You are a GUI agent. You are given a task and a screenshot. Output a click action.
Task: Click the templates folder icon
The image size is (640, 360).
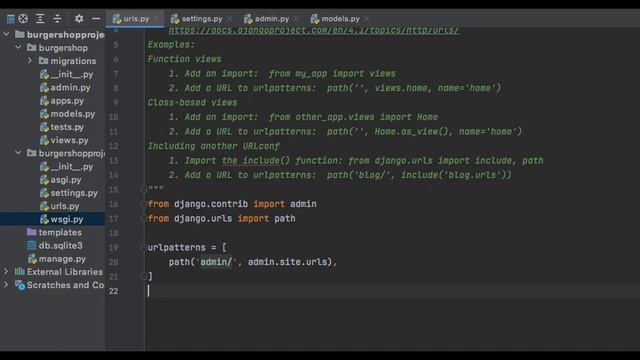tap(31, 232)
